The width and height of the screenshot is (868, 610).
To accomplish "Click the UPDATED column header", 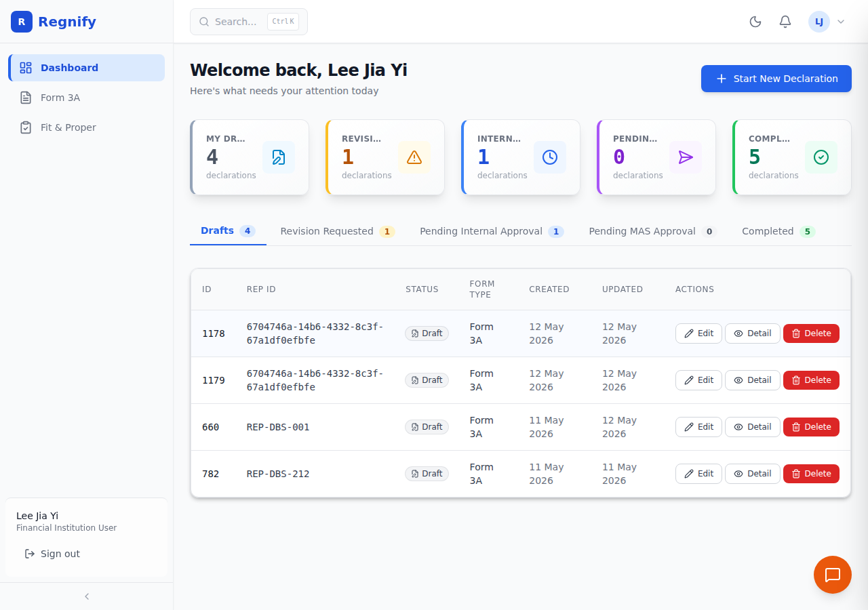I will pyautogui.click(x=623, y=289).
